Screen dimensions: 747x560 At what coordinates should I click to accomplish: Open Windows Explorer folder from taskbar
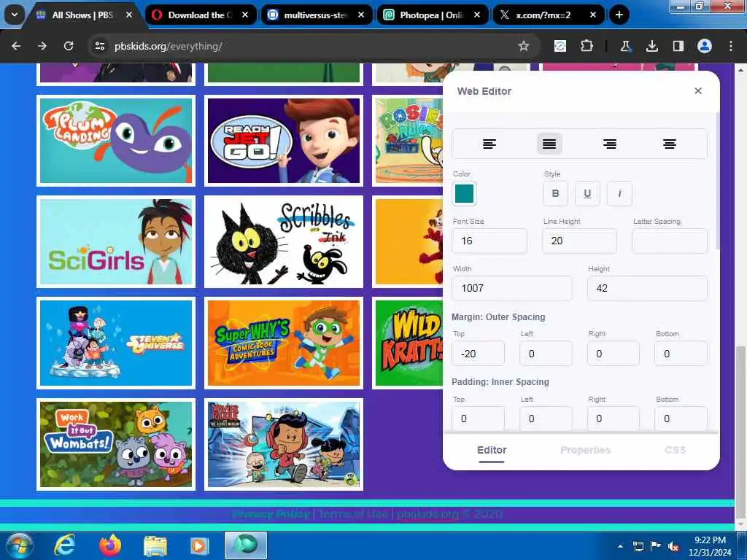click(x=155, y=545)
